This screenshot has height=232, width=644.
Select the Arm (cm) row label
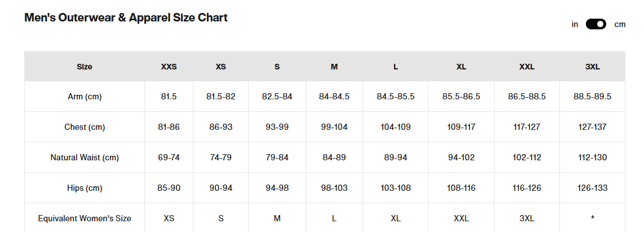[85, 97]
